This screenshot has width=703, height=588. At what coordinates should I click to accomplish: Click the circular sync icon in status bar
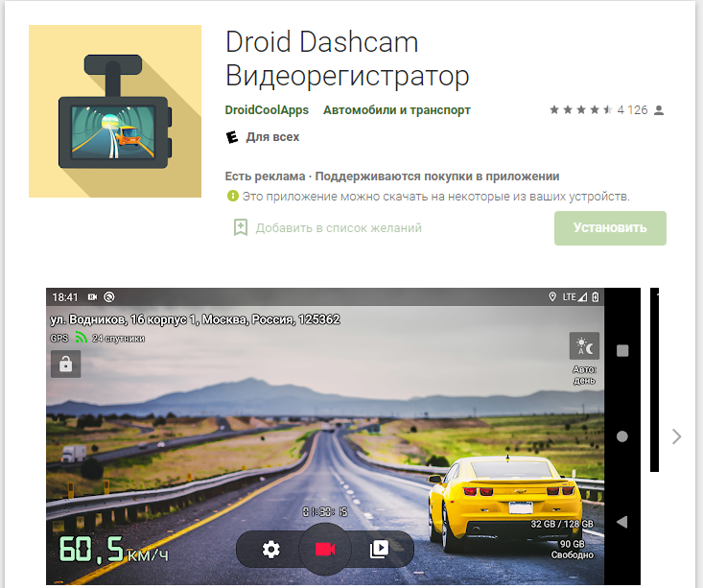click(109, 297)
